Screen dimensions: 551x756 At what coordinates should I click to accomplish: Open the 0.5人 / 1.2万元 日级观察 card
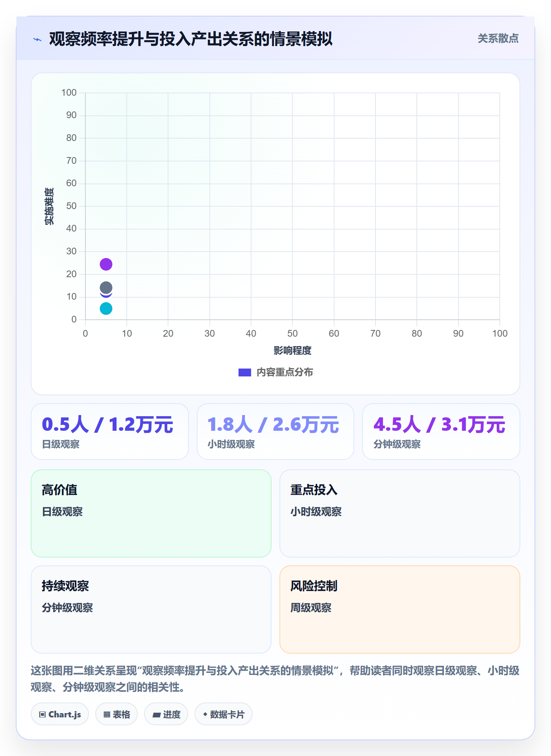click(110, 432)
